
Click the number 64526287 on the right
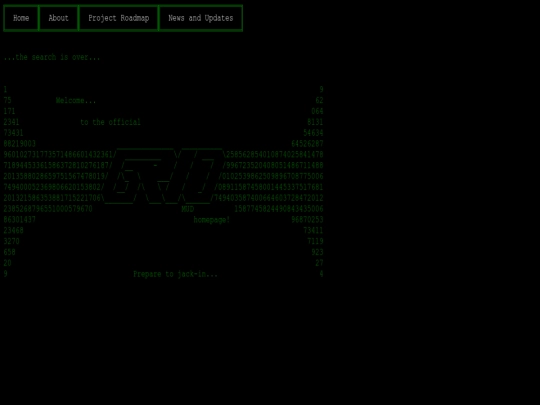(307, 144)
